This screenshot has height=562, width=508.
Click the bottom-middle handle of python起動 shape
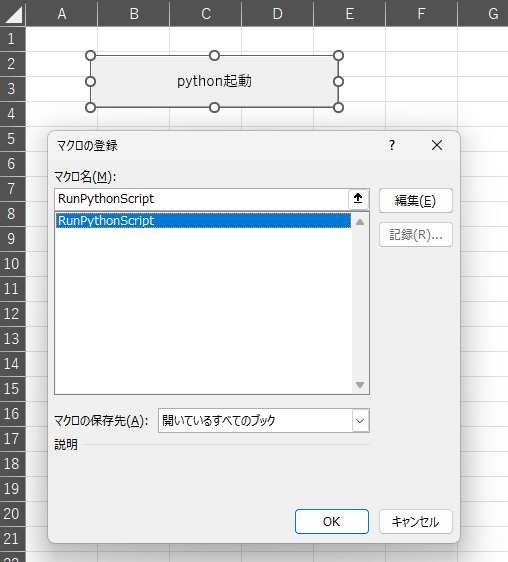pyautogui.click(x=214, y=108)
